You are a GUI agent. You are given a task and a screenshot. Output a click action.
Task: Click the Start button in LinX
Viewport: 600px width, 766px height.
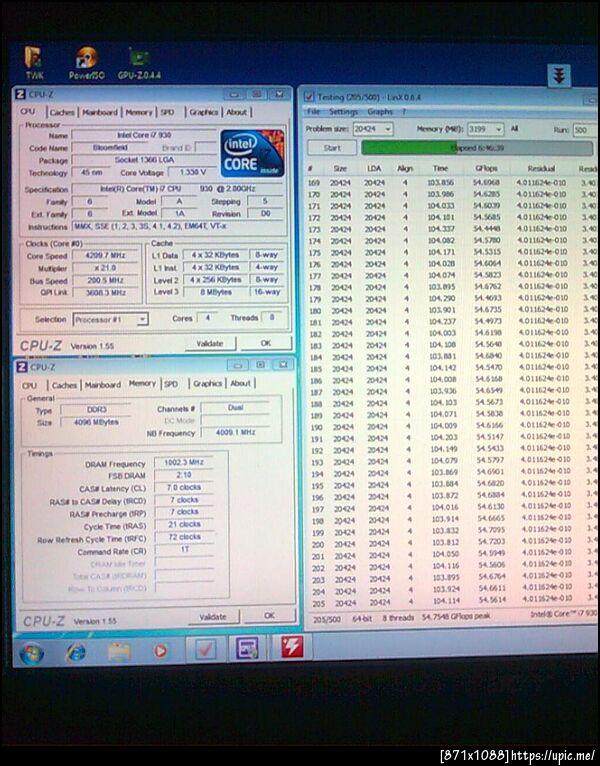coord(332,148)
